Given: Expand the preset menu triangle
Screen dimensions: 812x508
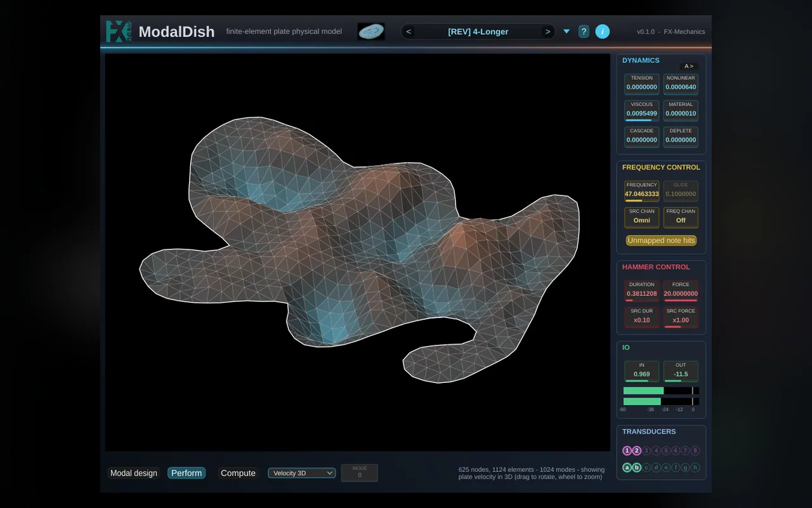Looking at the screenshot, I should tap(566, 32).
